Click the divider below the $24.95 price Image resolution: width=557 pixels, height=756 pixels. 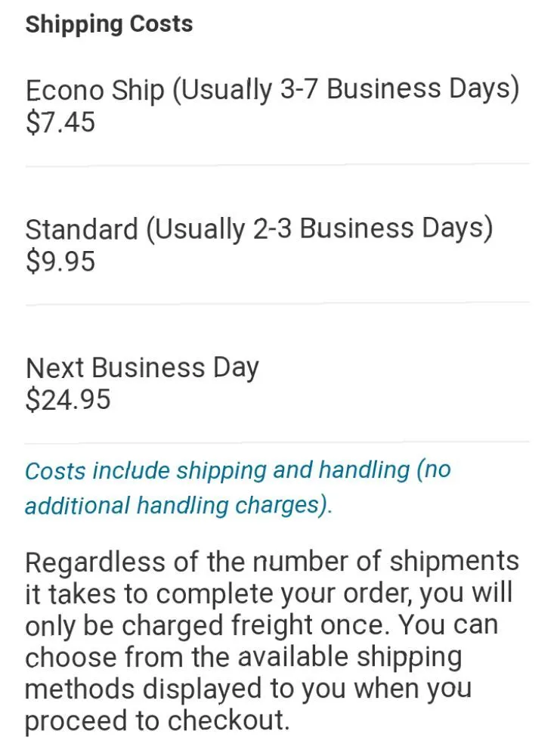click(x=277, y=442)
